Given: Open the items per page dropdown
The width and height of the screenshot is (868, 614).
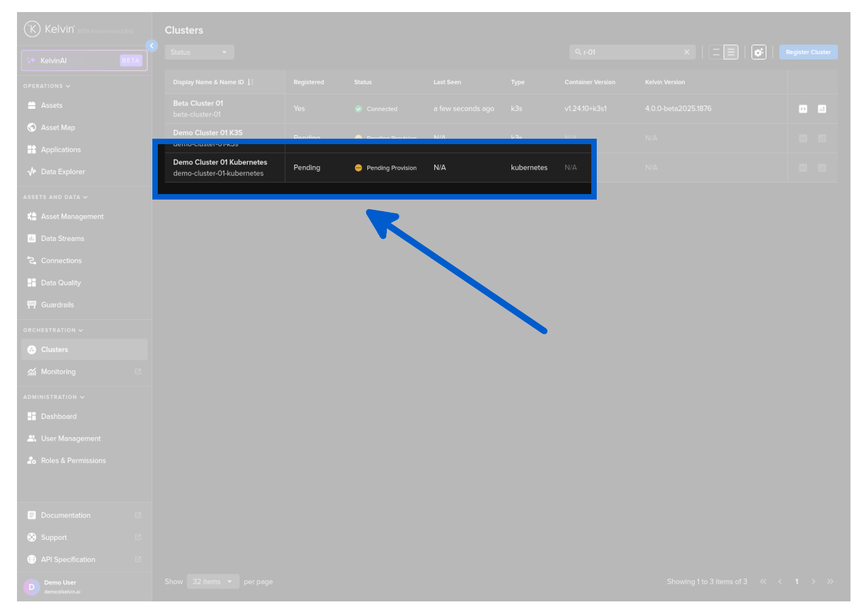Looking at the screenshot, I should coord(213,582).
